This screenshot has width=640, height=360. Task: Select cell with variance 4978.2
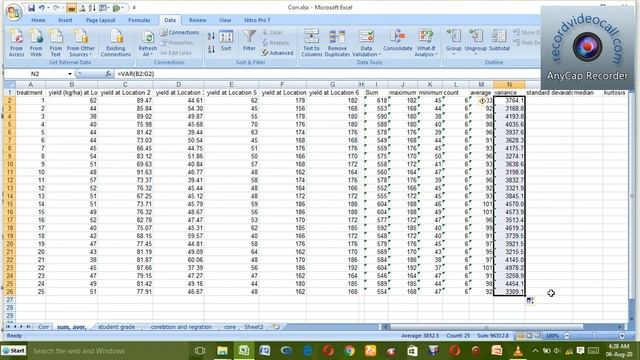coord(509,268)
